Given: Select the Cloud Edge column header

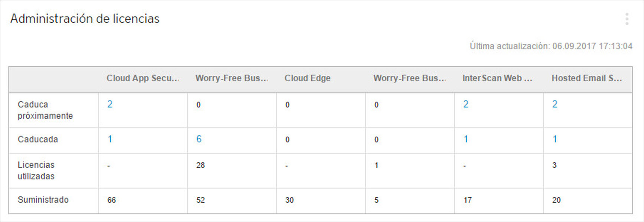Looking at the screenshot, I should [308, 78].
